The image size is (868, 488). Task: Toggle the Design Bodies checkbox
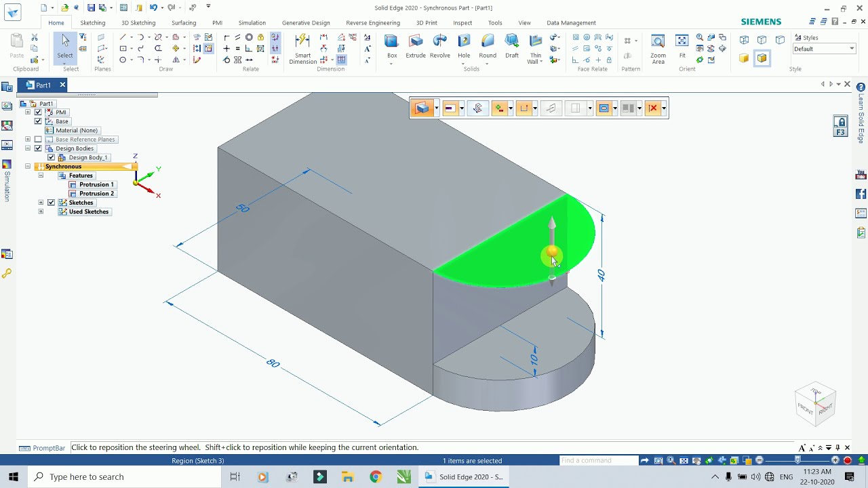pos(38,148)
